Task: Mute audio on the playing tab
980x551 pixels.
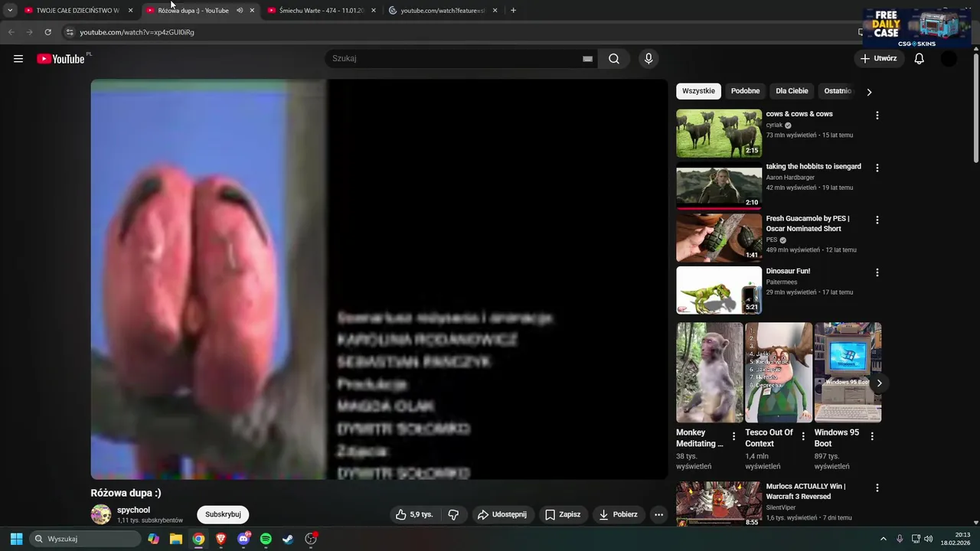Action: (x=240, y=11)
